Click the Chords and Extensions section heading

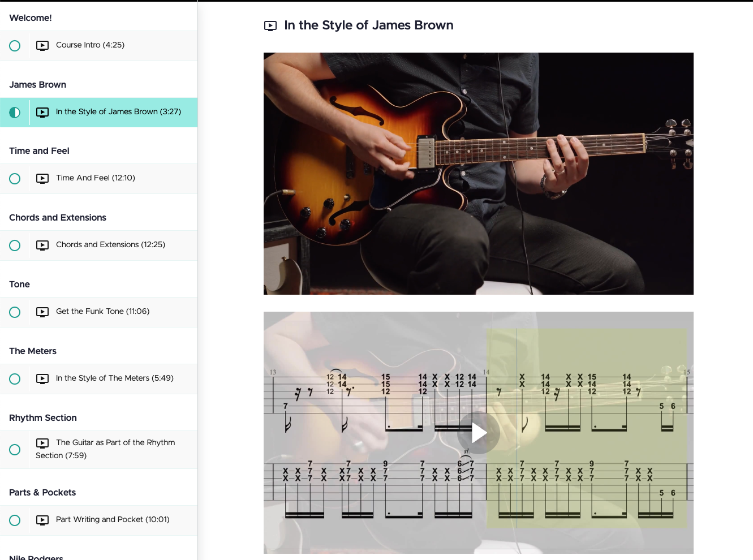tap(58, 218)
